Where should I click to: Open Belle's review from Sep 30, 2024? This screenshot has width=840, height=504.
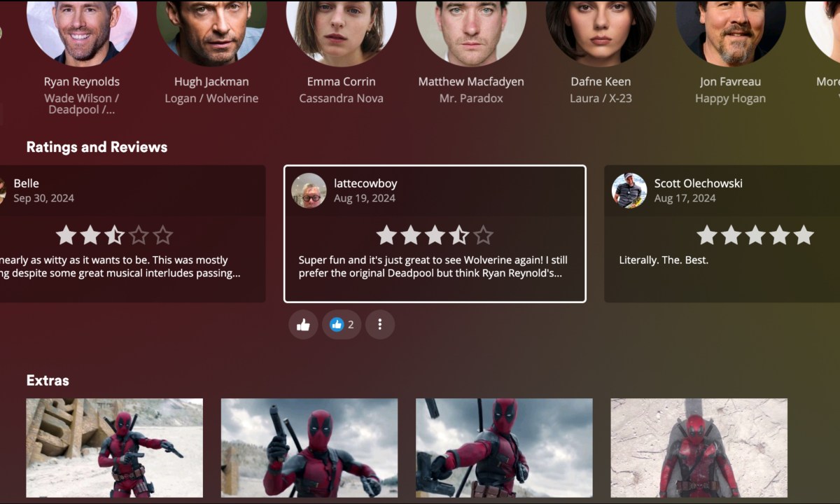[x=132, y=234]
